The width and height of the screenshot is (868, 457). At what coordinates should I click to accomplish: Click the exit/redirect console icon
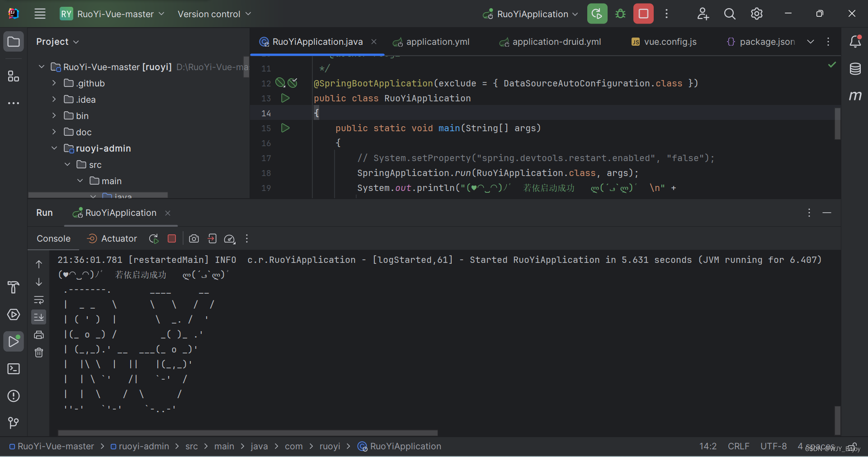pos(212,238)
